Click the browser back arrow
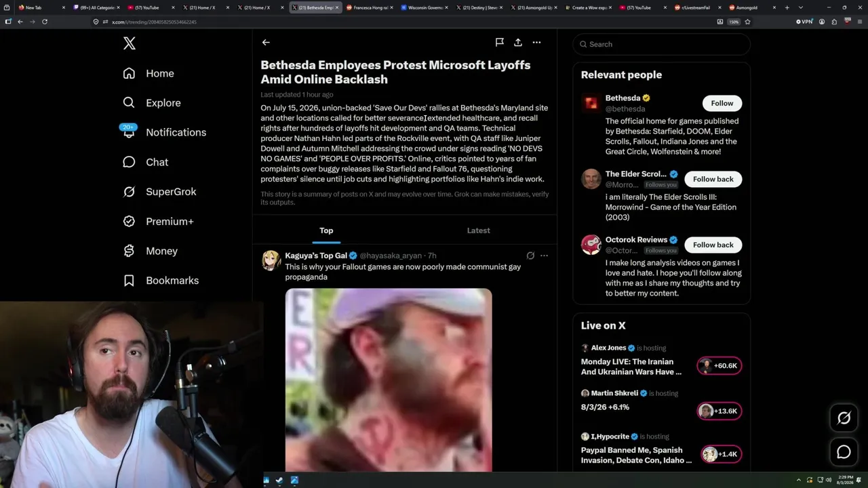 (x=20, y=22)
